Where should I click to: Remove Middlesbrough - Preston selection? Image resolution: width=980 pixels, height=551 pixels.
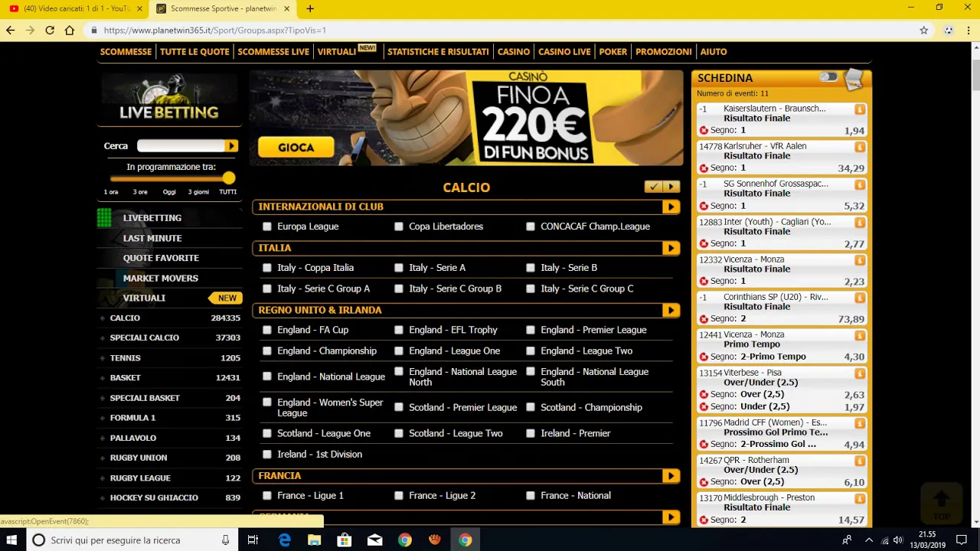[x=704, y=520]
